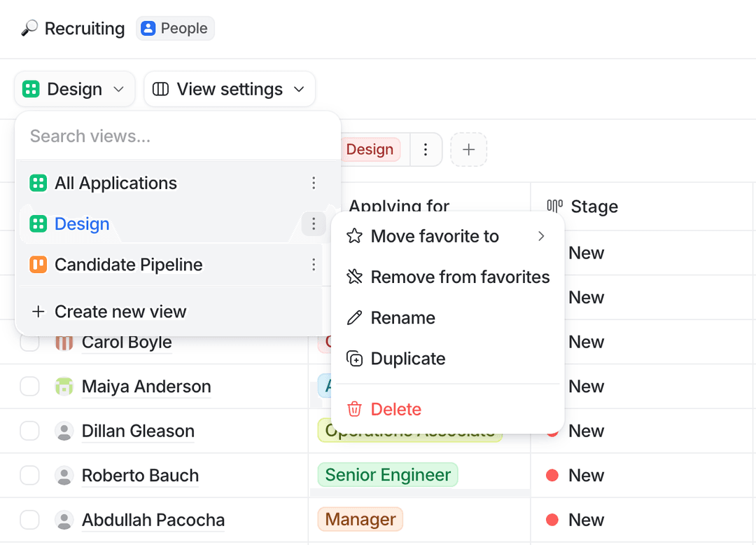This screenshot has height=545, width=756.
Task: Open the Dillan Gleason record link
Action: 138,431
